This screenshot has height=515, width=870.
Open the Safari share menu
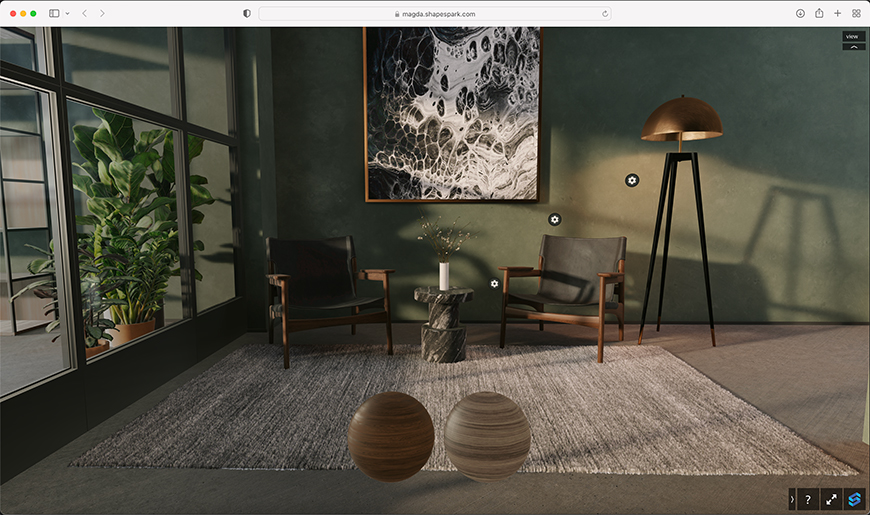pyautogui.click(x=819, y=13)
